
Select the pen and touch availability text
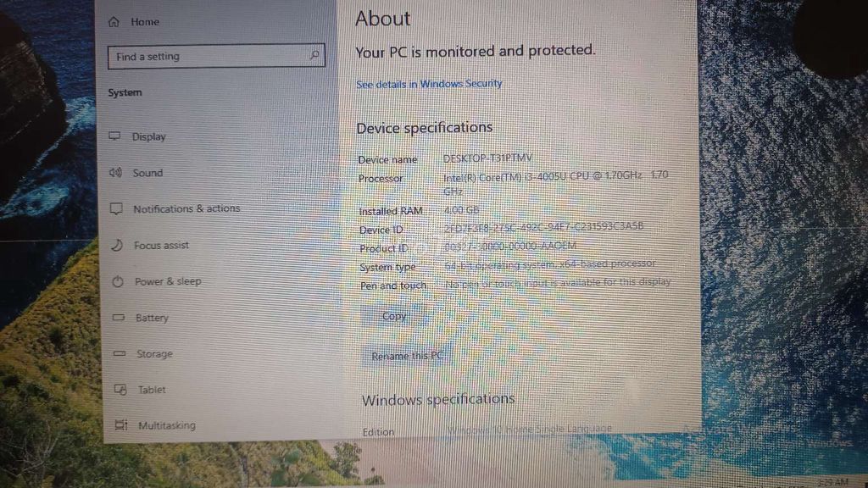click(x=558, y=282)
